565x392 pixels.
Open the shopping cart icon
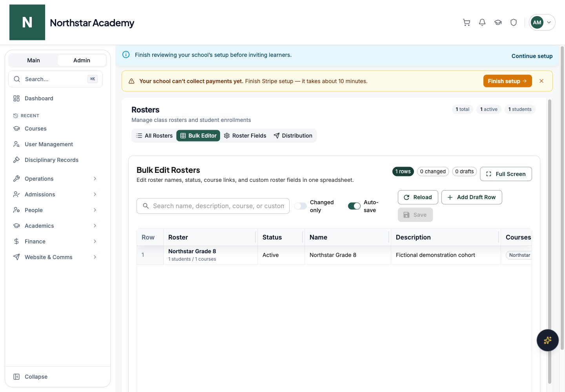pyautogui.click(x=467, y=22)
